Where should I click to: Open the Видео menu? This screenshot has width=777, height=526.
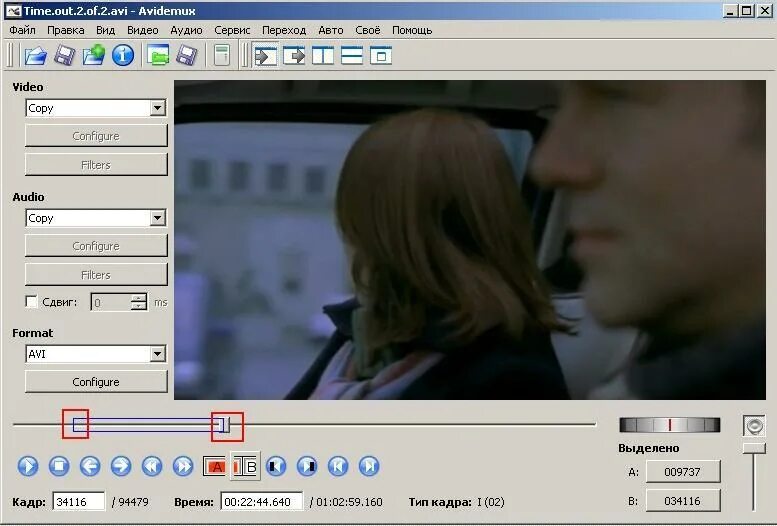pyautogui.click(x=142, y=30)
